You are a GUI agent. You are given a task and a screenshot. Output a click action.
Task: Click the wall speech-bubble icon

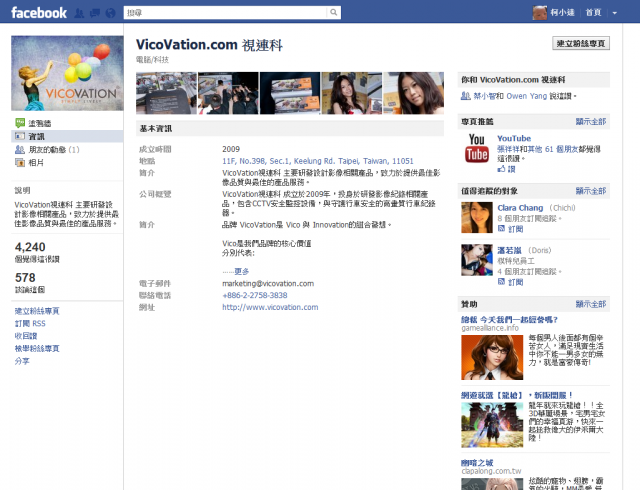click(x=20, y=122)
